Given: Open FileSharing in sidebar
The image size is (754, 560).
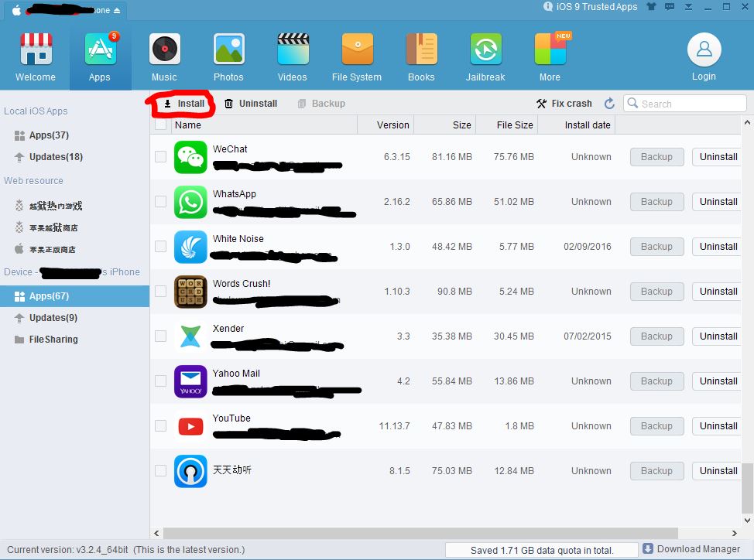Looking at the screenshot, I should [74, 340].
